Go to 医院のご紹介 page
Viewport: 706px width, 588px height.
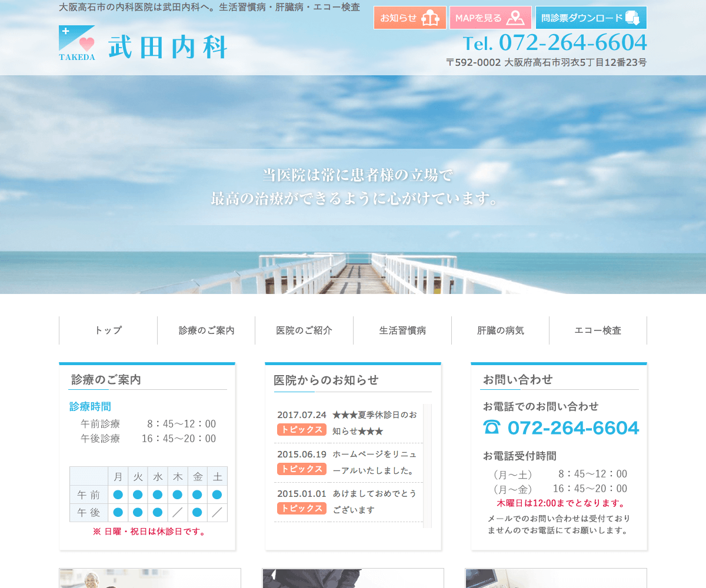pos(304,330)
